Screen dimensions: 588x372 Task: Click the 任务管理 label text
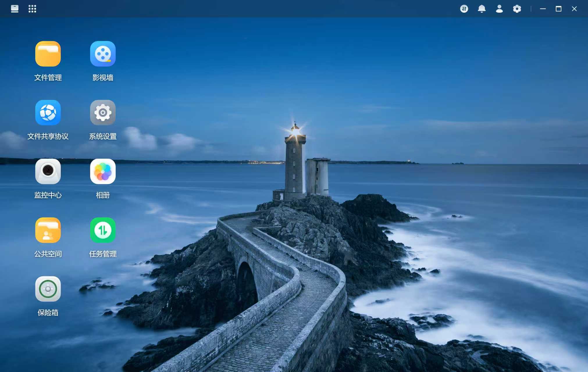[x=103, y=254]
